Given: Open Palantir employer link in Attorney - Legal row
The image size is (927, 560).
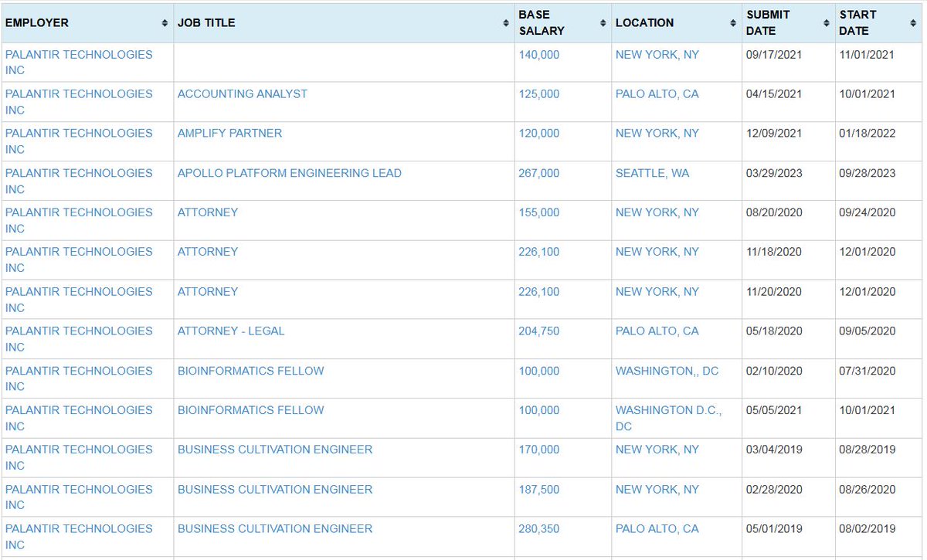Looking at the screenshot, I should 79,339.
